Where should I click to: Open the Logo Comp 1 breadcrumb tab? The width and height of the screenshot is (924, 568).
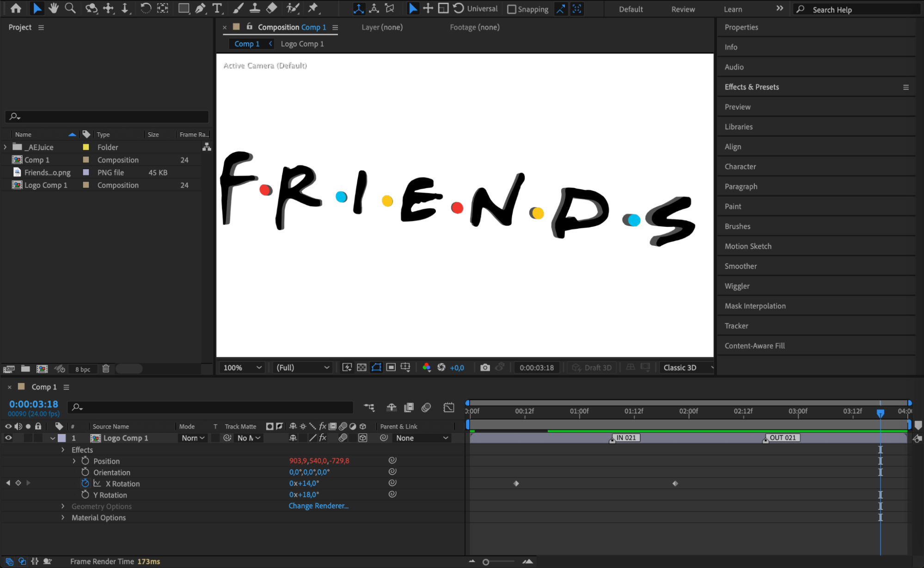[302, 44]
